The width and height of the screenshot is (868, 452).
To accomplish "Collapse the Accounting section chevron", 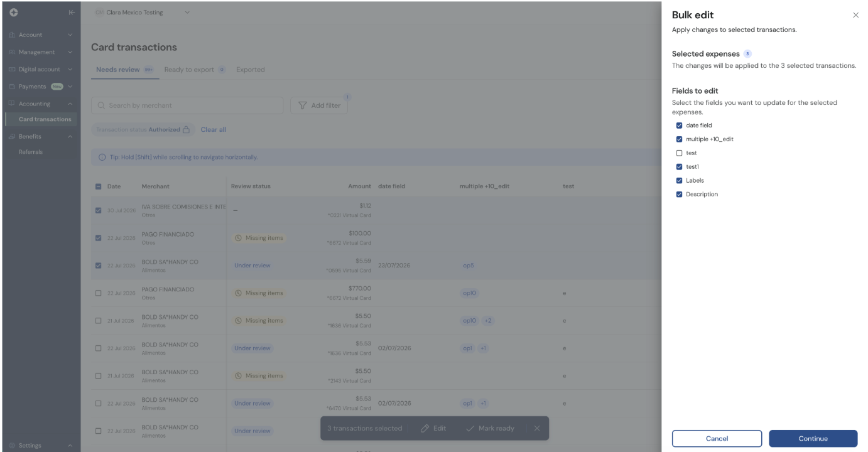I will pyautogui.click(x=70, y=104).
